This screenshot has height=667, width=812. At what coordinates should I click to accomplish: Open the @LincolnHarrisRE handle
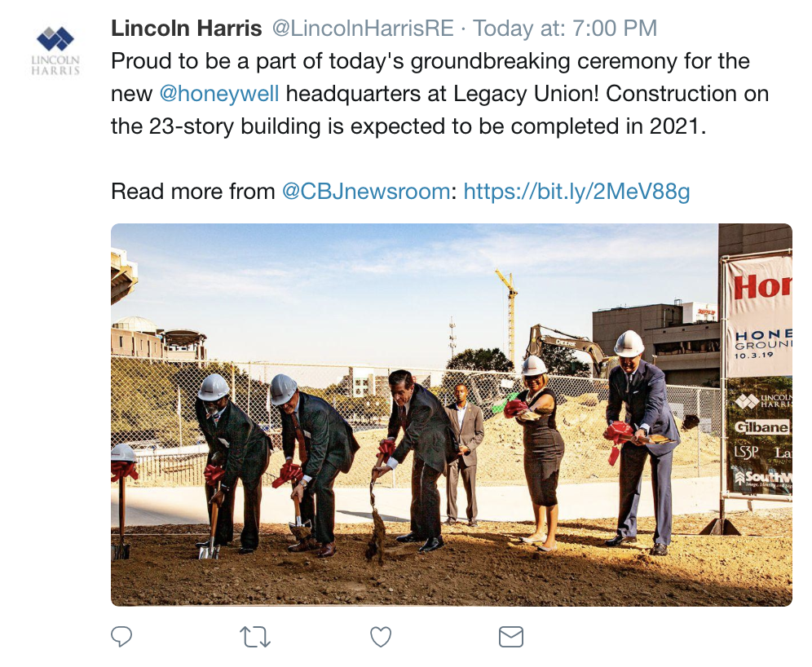362,29
